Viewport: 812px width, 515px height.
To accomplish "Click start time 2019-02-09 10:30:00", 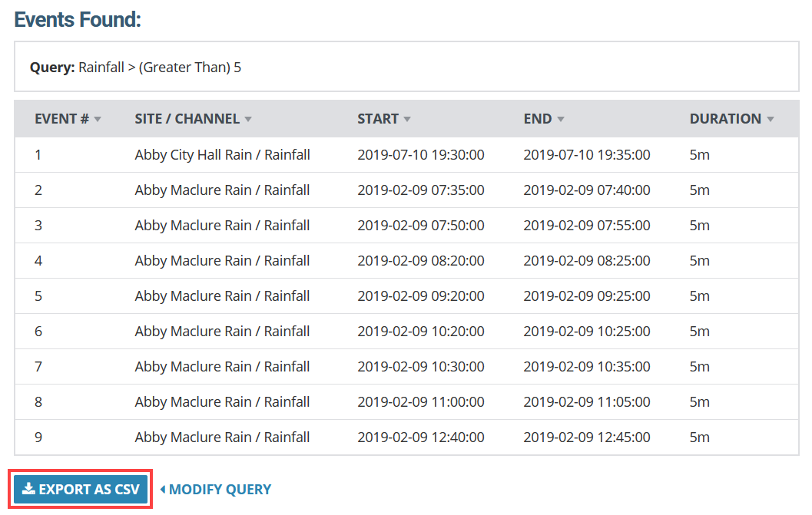I will [420, 366].
